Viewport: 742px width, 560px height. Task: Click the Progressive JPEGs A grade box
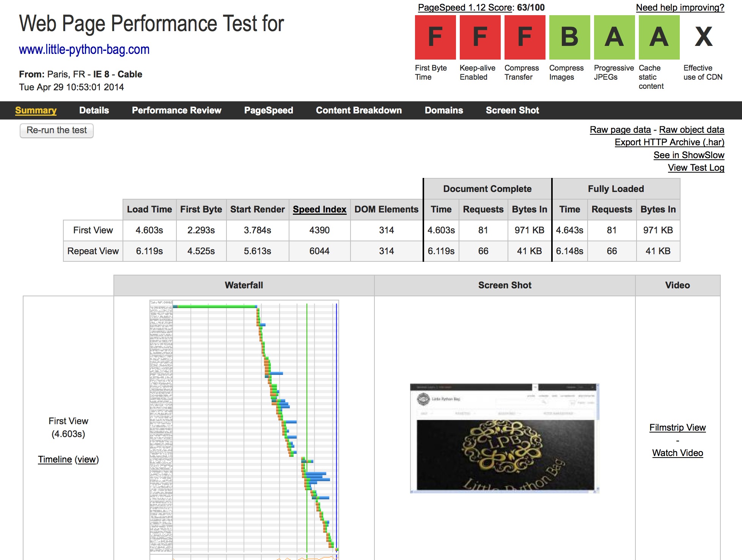pos(614,37)
